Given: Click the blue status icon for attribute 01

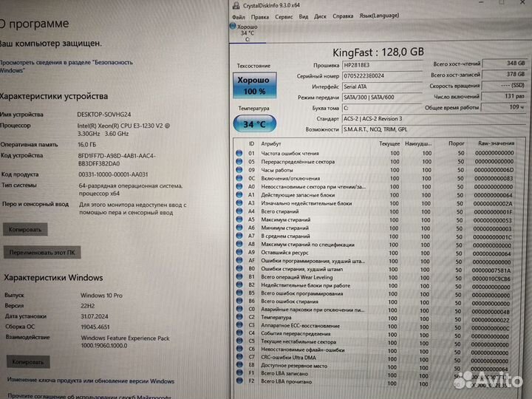Looking at the screenshot, I should pos(239,153).
